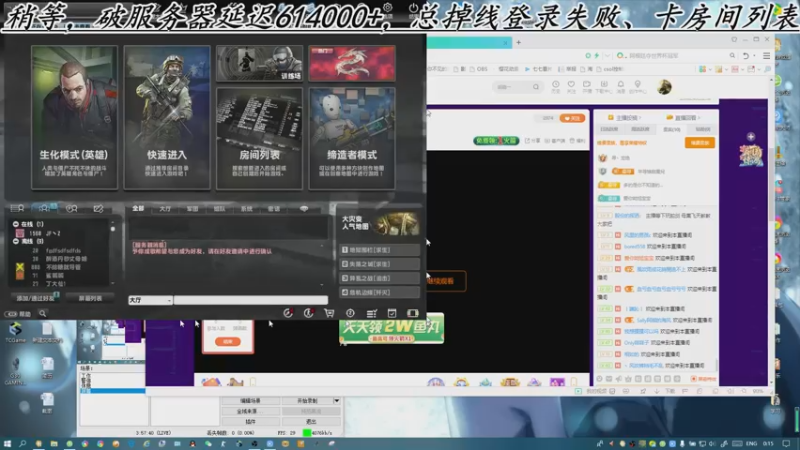
Task: Click OBS 编辑场景 edit scene button
Action: click(x=250, y=401)
